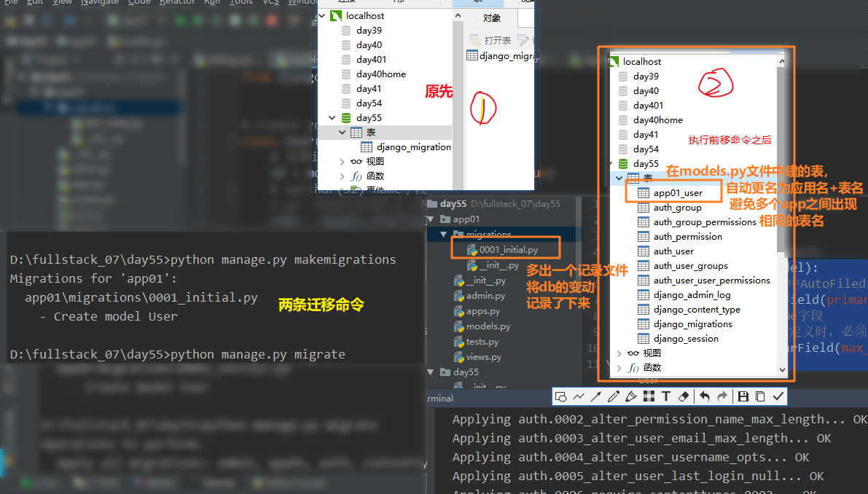Open the Navigate menu in PyCharm
Image resolution: width=868 pixels, height=494 pixels.
point(100,2)
